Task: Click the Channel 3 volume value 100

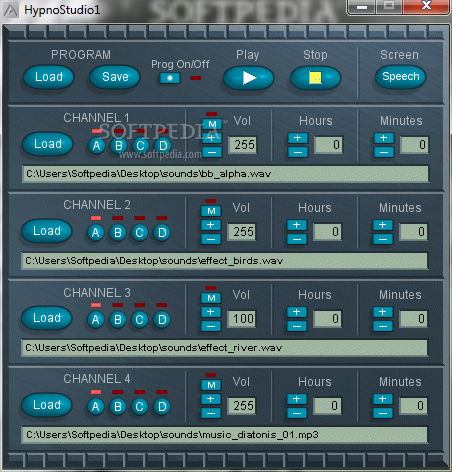Action: tap(242, 319)
